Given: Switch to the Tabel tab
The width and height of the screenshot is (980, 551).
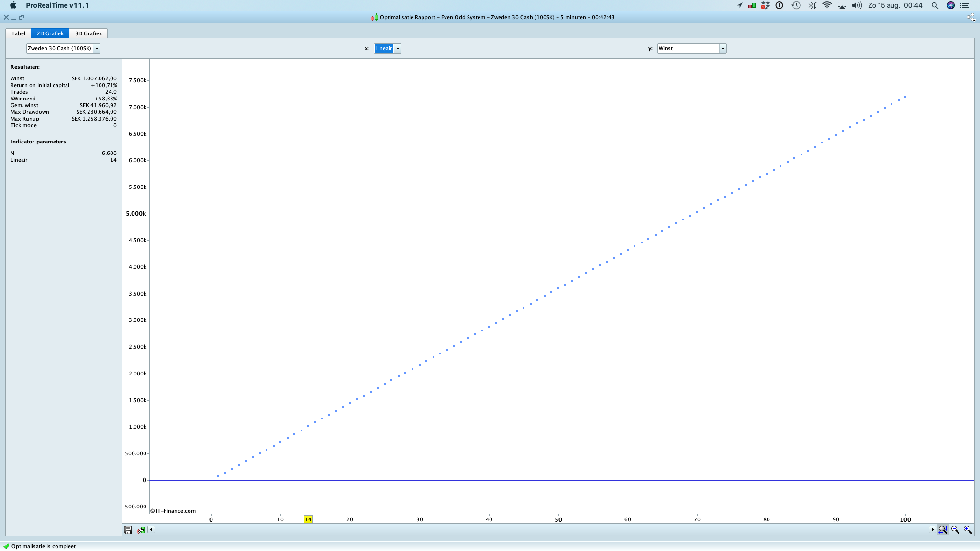Looking at the screenshot, I should [18, 33].
